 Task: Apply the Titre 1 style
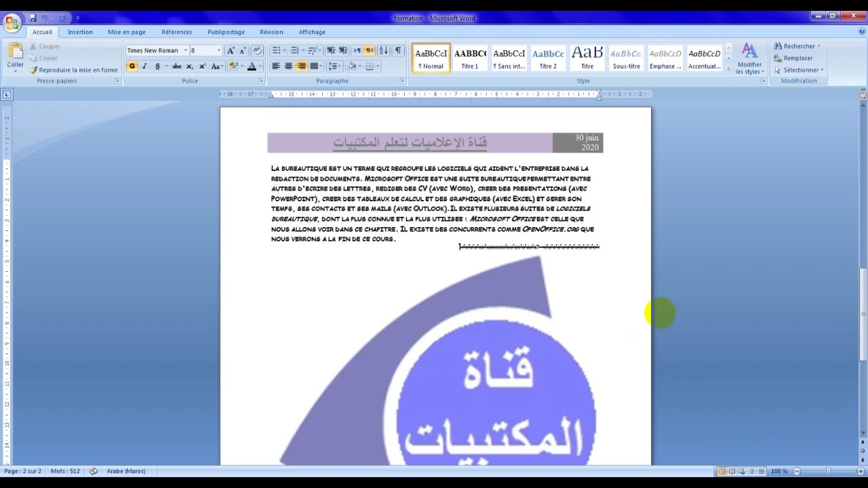[470, 58]
